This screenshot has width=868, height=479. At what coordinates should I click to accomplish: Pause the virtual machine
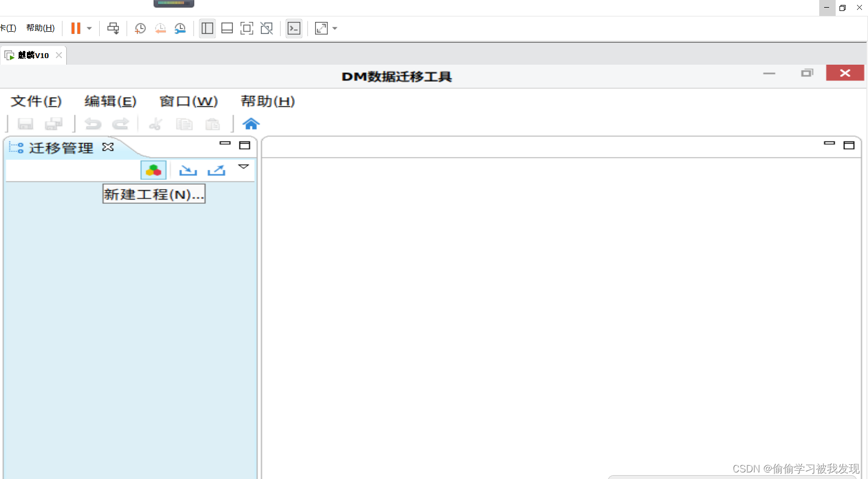click(76, 28)
